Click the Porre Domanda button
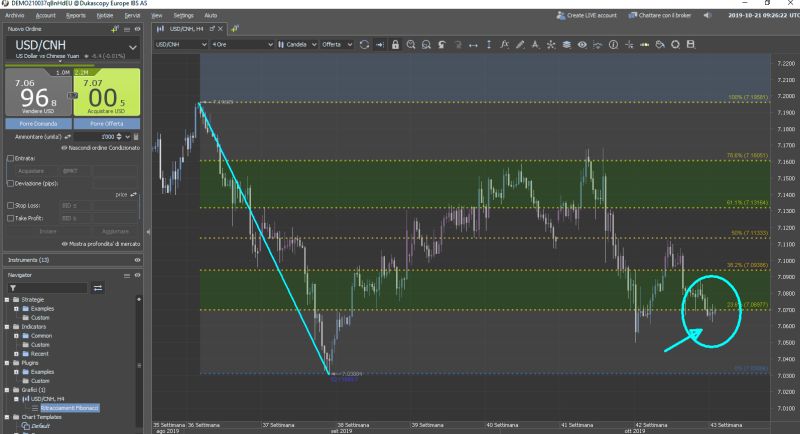 pos(38,122)
